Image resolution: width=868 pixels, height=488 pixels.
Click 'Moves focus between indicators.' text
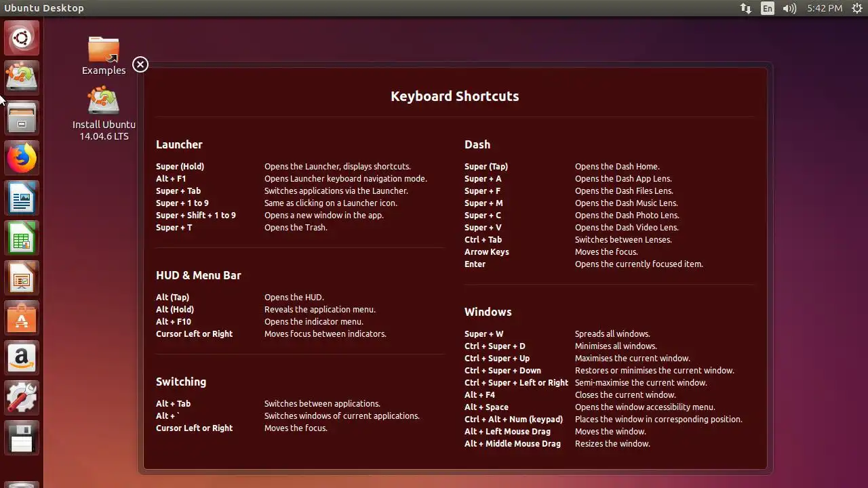click(325, 334)
